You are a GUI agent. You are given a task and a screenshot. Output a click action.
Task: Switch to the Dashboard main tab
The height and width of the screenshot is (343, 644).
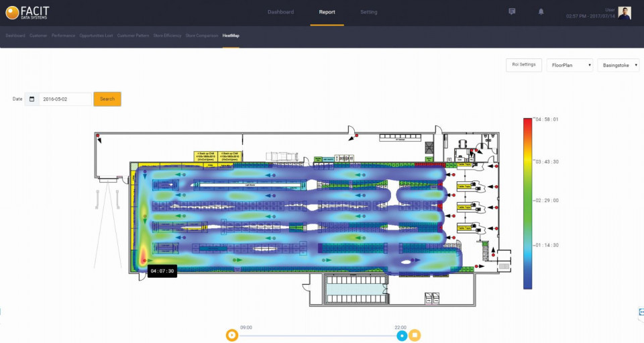280,12
